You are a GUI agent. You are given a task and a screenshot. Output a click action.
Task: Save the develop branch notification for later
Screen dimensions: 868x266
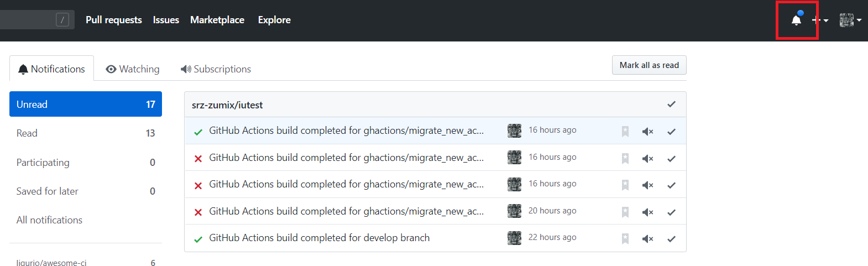(625, 238)
